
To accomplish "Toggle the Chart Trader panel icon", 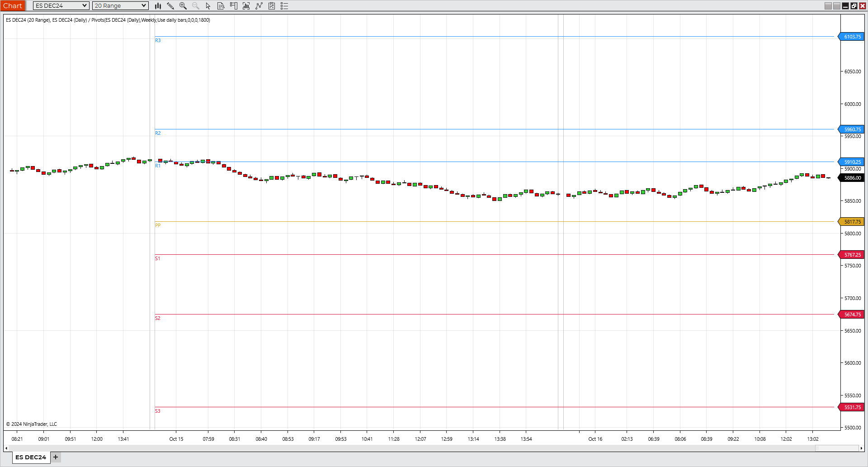I will click(x=234, y=6).
